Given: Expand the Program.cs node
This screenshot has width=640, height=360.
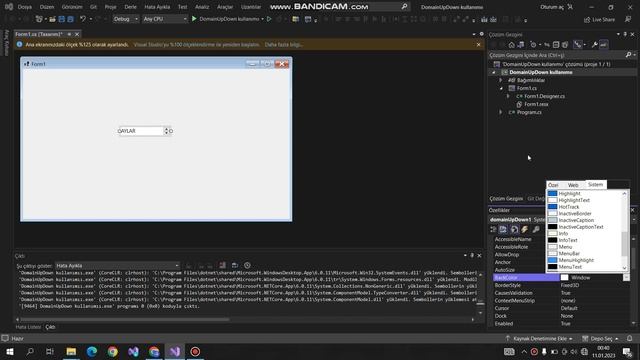Looking at the screenshot, I should pyautogui.click(x=501, y=112).
